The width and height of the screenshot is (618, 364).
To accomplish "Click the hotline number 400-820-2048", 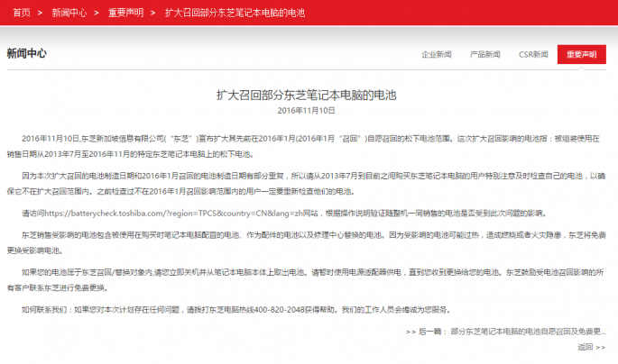I will 279,310.
